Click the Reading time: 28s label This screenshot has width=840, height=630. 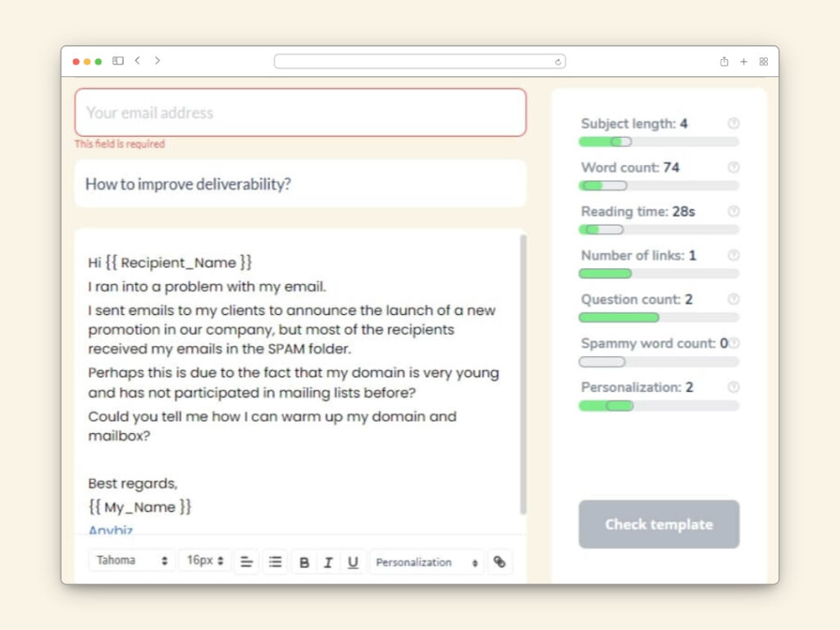point(637,212)
